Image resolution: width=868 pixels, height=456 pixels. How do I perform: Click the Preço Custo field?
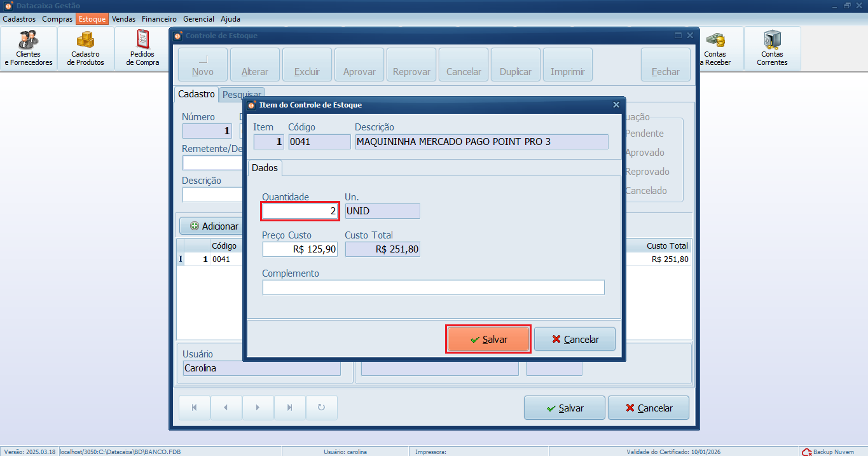[x=300, y=249]
